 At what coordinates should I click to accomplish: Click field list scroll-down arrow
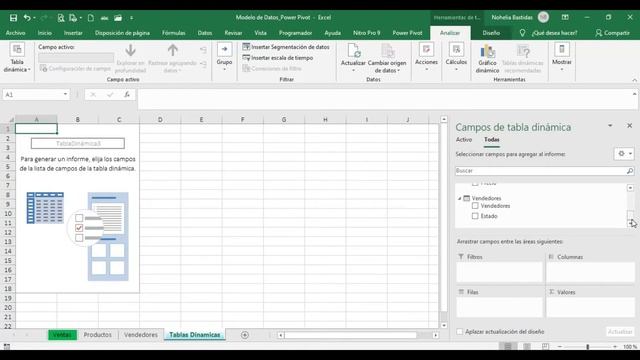click(x=630, y=223)
